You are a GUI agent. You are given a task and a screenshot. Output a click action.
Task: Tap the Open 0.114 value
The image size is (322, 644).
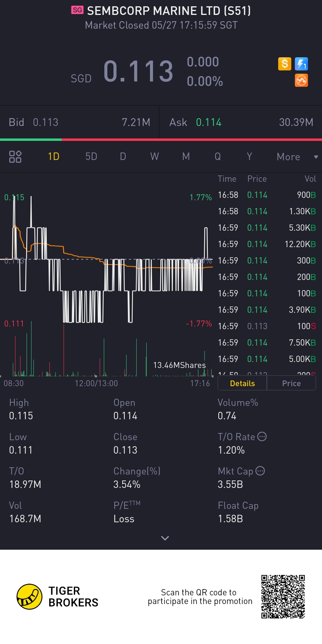(125, 416)
